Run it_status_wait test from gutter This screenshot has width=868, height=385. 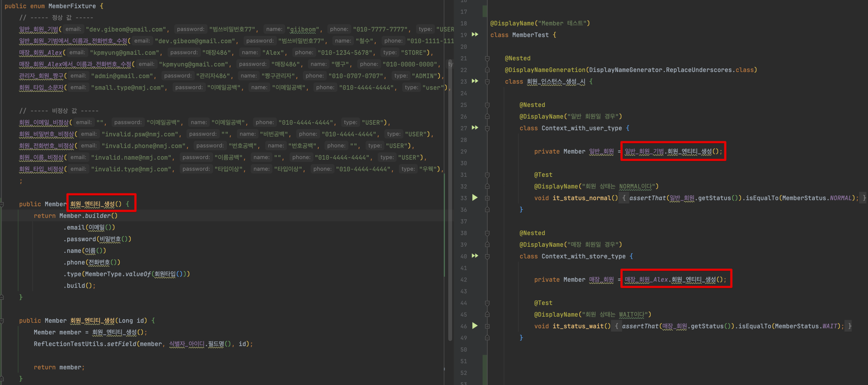(475, 326)
